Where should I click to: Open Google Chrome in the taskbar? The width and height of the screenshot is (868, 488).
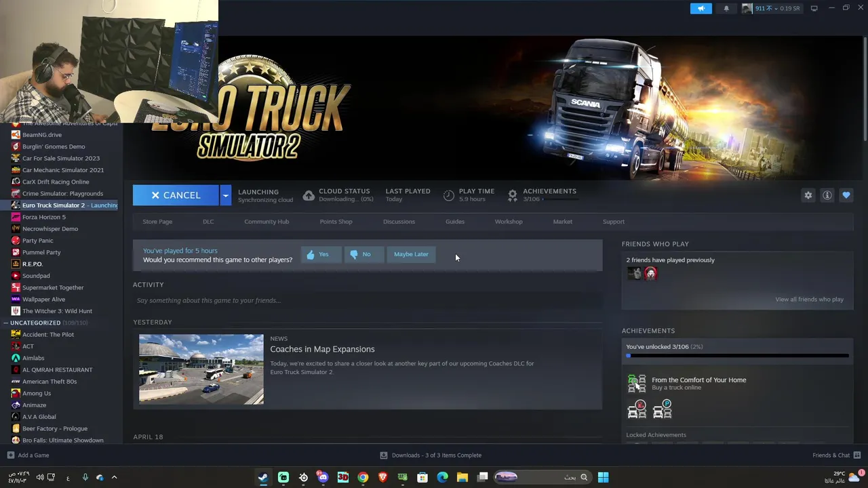(x=363, y=477)
